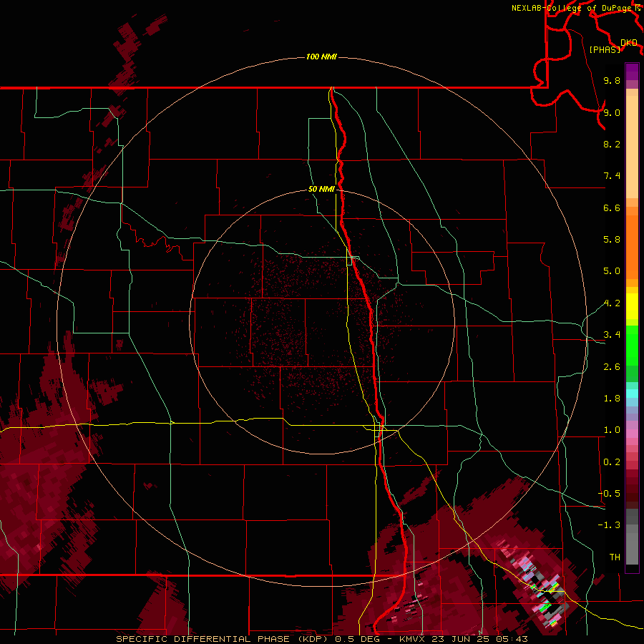
Task: Click the SPECIFIC DIFFERENTIAL PHASE (KDP) caption text
Action: click(x=223, y=639)
